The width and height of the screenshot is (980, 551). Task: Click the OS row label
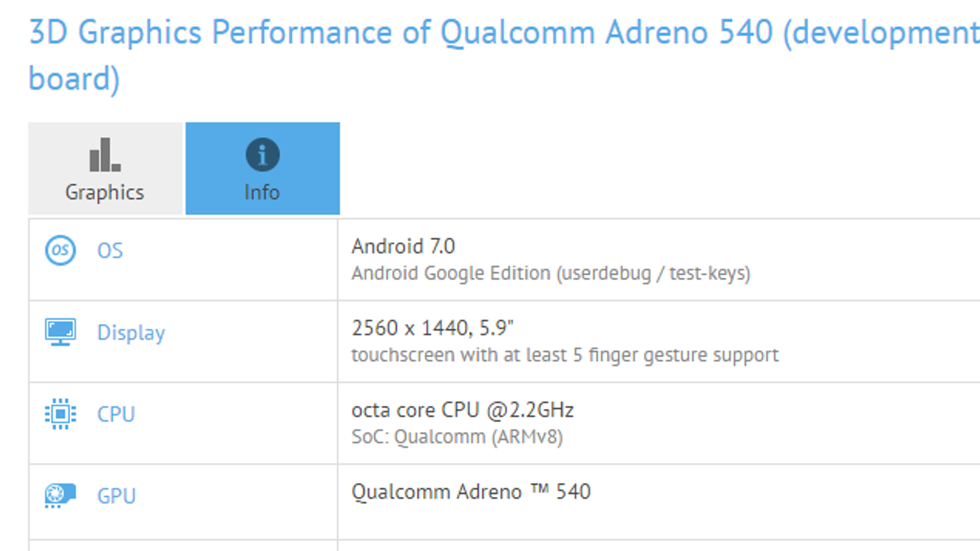click(x=110, y=251)
